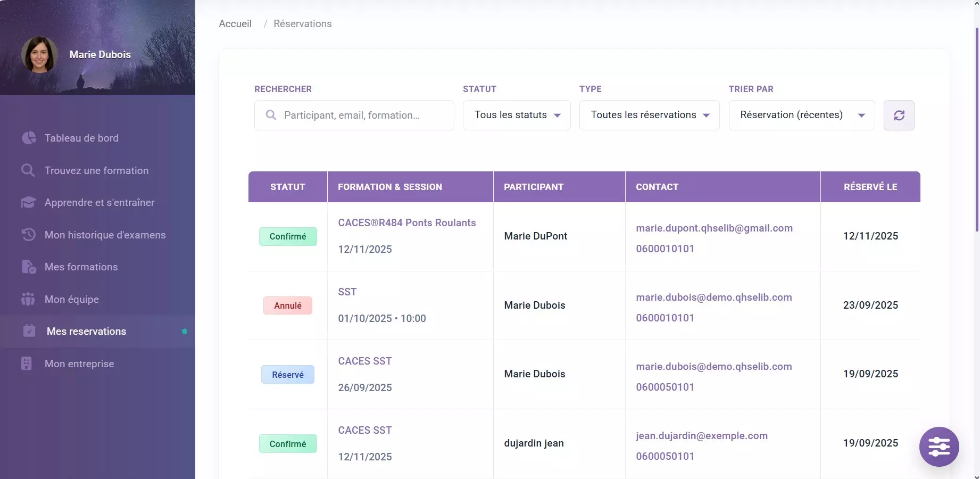980x479 pixels.
Task: Click the Mon entreprise building icon
Action: pos(27,364)
